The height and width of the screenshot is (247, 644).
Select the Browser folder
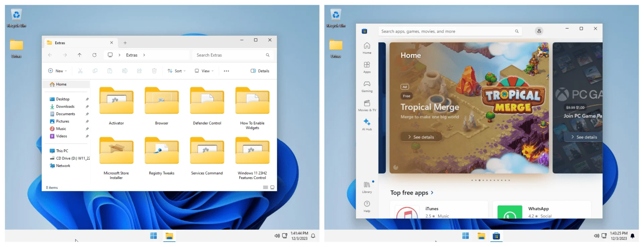pos(162,106)
